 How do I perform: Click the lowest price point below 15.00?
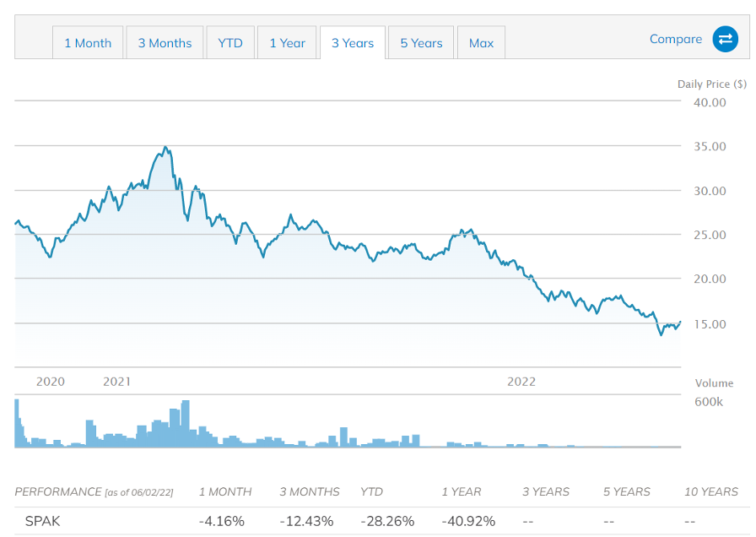pyautogui.click(x=661, y=334)
